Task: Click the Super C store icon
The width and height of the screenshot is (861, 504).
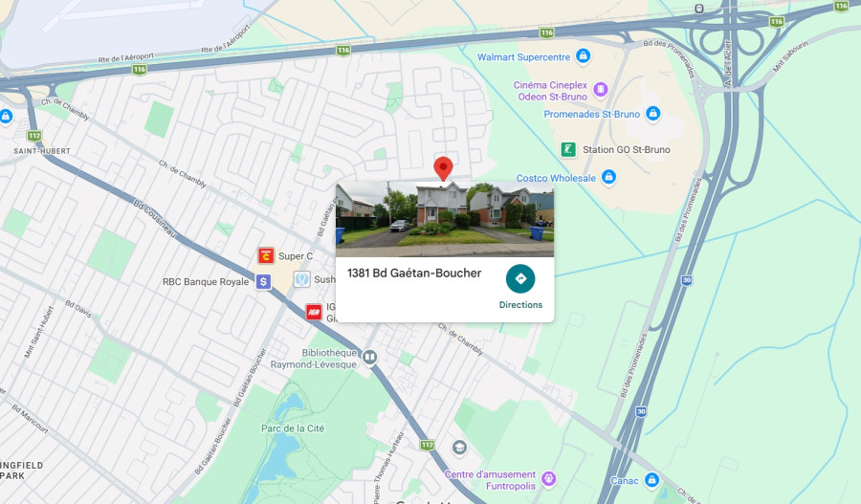Action: pyautogui.click(x=266, y=256)
